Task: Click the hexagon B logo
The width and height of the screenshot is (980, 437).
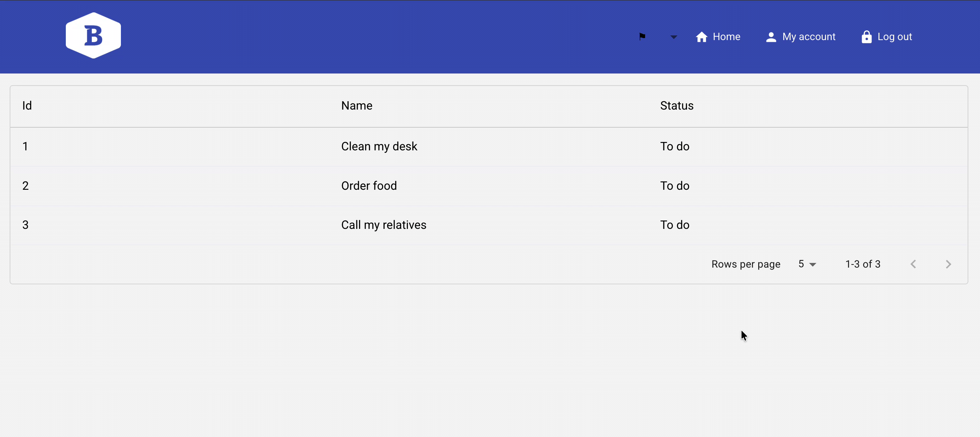Action: point(93,36)
